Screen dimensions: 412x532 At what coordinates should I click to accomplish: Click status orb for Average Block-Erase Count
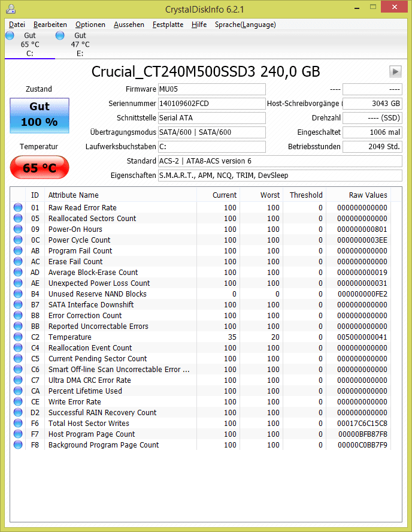[x=18, y=272]
